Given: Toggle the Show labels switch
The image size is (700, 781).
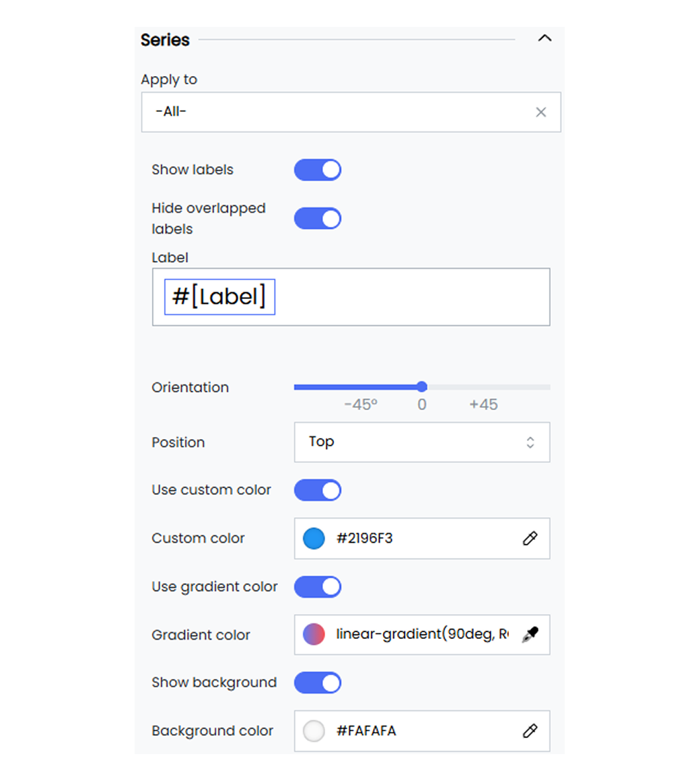Looking at the screenshot, I should pos(318,170).
